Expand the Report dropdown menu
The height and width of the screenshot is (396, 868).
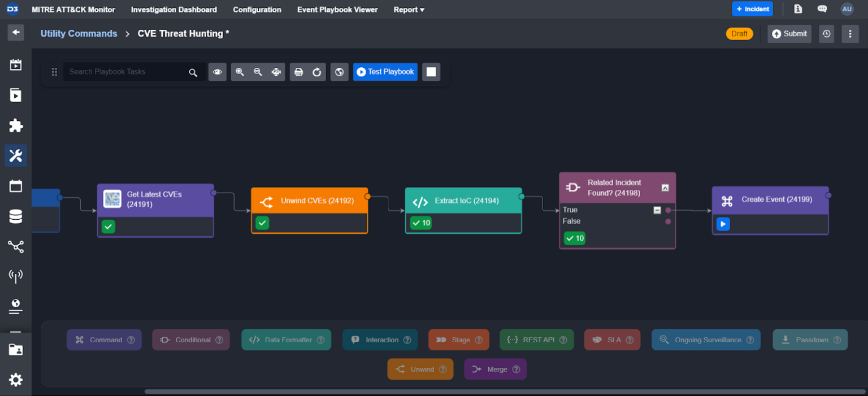coord(409,10)
